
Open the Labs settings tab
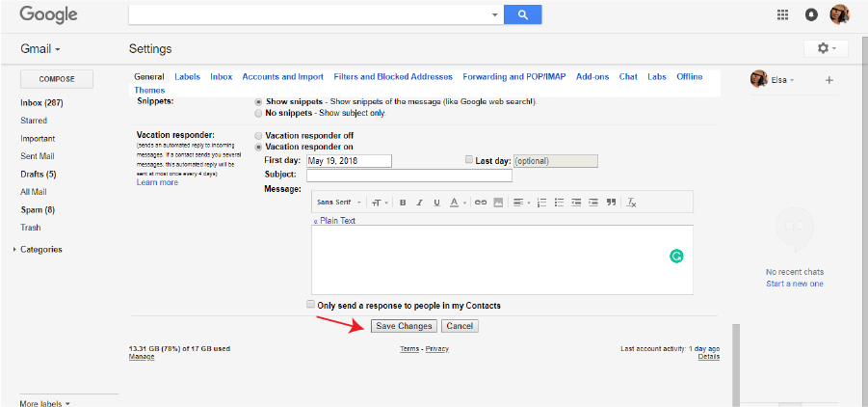tap(657, 77)
